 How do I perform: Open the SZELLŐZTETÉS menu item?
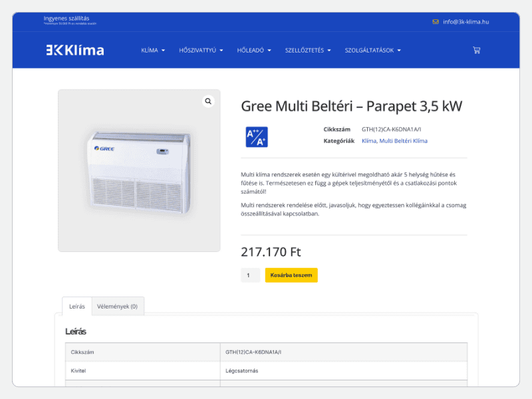tap(305, 51)
